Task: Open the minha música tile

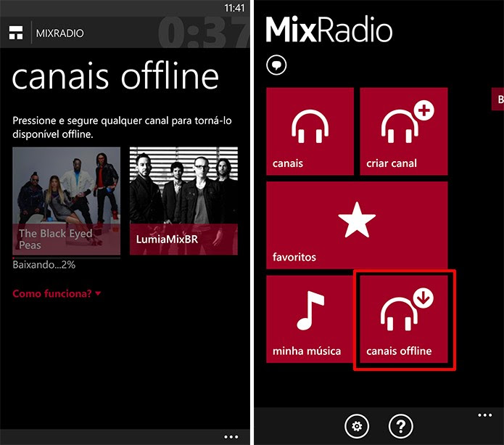Action: pos(310,319)
